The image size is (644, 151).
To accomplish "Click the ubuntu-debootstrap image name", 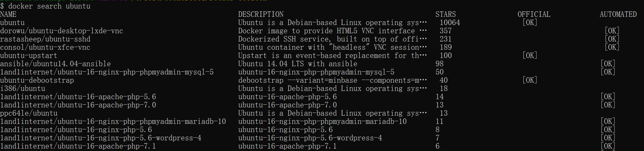I will point(37,80).
